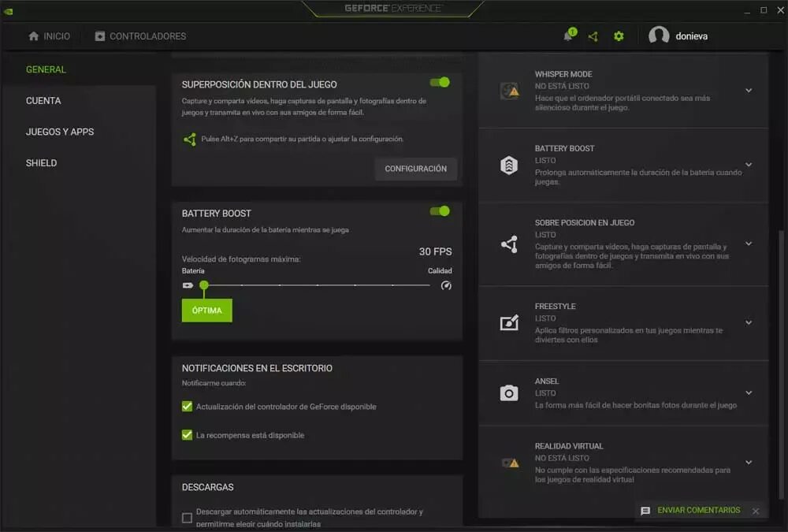The height and width of the screenshot is (532, 788).
Task: Switch to Controladores tab
Action: [141, 36]
